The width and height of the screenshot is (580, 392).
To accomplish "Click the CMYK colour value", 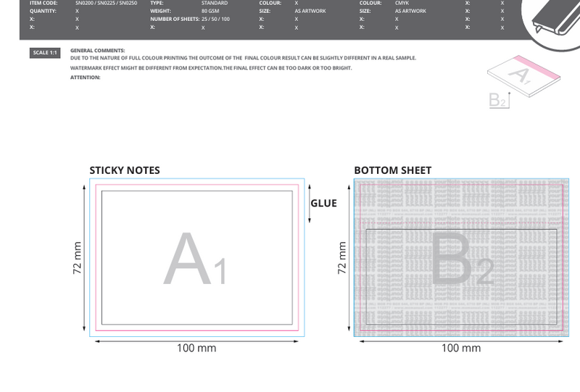I will pos(402,3).
